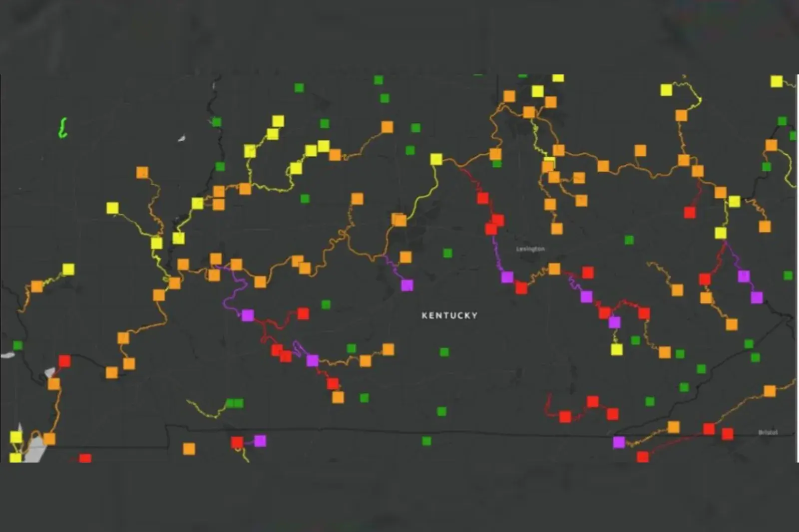Click the red marker cut off at bottom-left edge
This screenshot has width=799, height=532.
click(85, 458)
